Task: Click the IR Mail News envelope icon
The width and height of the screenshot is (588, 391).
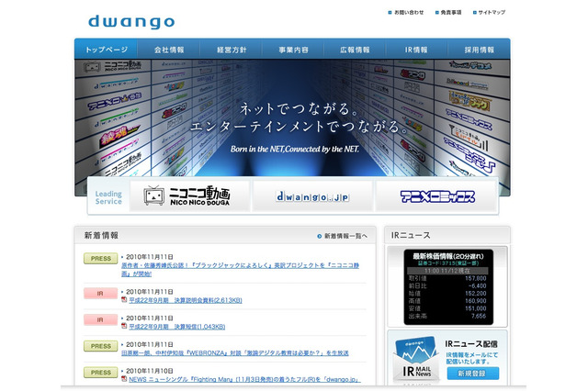Action: 416,359
